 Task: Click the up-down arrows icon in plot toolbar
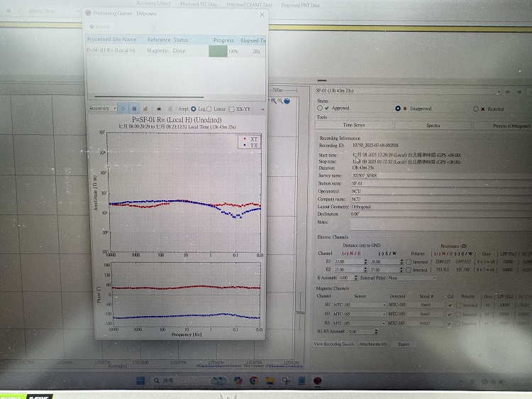[x=122, y=109]
